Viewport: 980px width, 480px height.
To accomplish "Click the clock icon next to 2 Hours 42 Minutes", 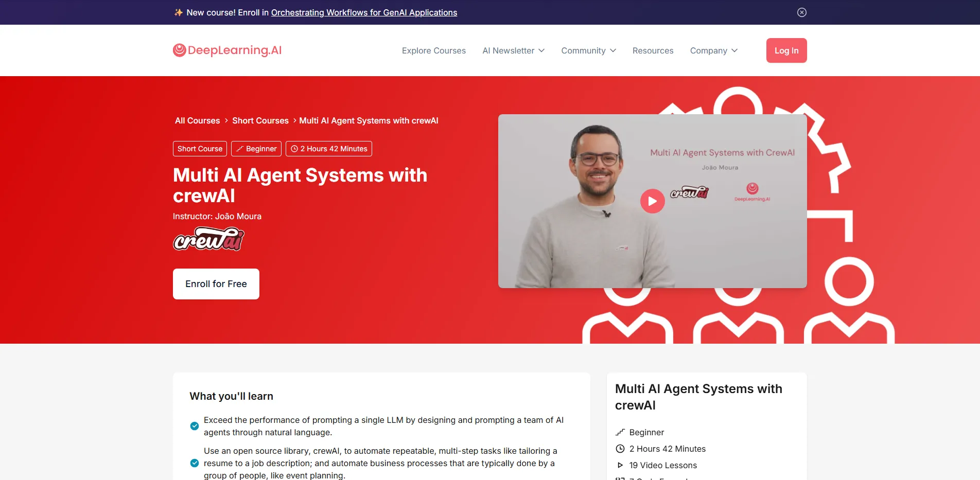I will pos(620,449).
